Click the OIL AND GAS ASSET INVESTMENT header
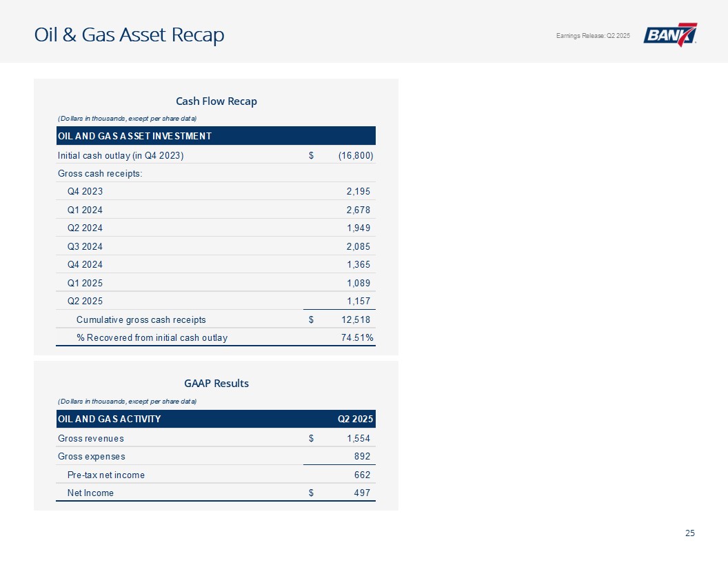This screenshot has width=728, height=563. 134,135
